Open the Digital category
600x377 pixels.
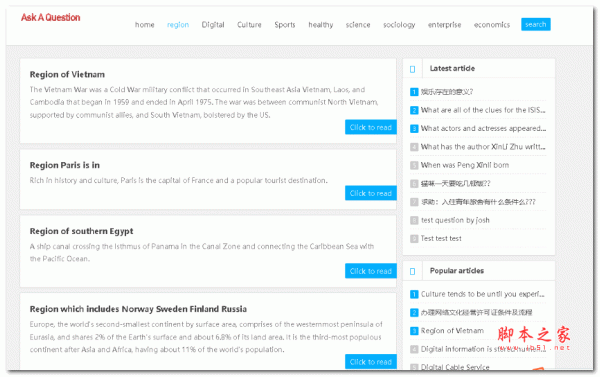(213, 25)
